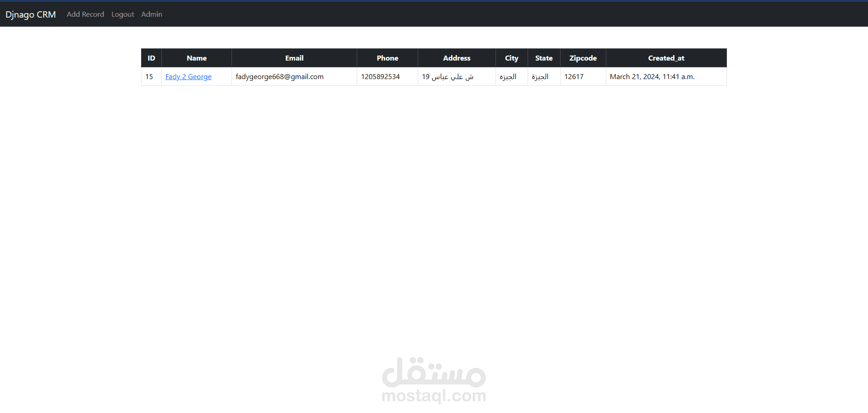Click the Zipcode column header
The width and height of the screenshot is (868, 413).
pyautogui.click(x=583, y=58)
